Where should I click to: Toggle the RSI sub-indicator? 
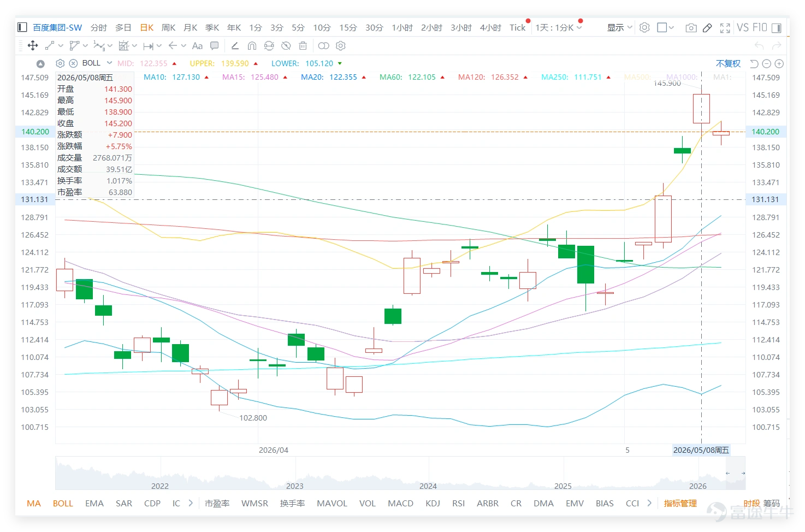click(x=458, y=503)
